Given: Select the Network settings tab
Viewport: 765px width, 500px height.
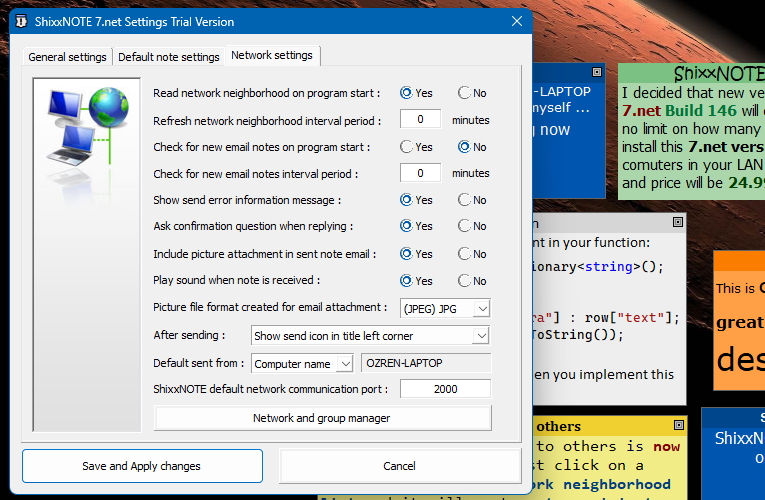Looking at the screenshot, I should click(272, 55).
